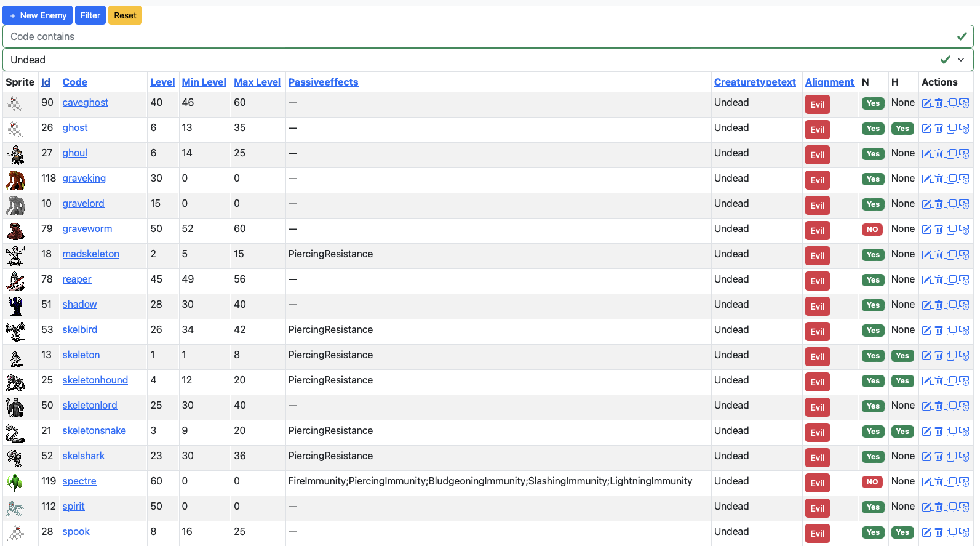The width and height of the screenshot is (980, 546).
Task: Click the graveking sprite image
Action: tap(15, 180)
